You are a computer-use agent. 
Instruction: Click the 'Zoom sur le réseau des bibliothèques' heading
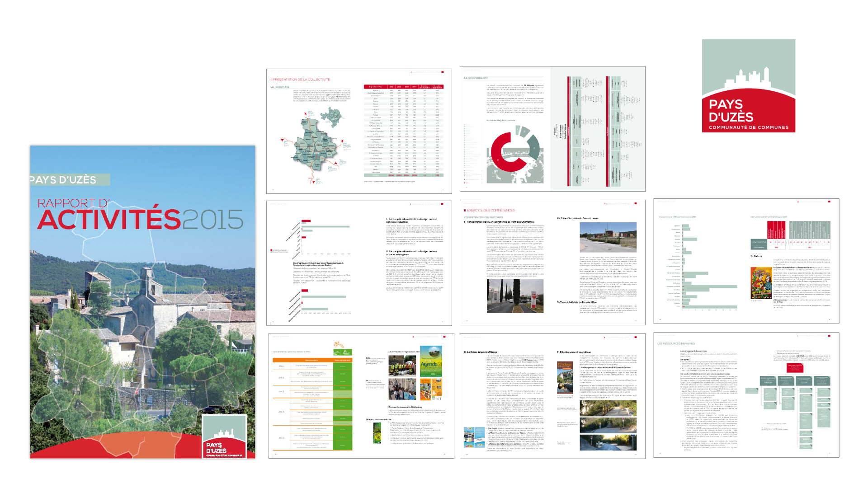click(x=405, y=407)
